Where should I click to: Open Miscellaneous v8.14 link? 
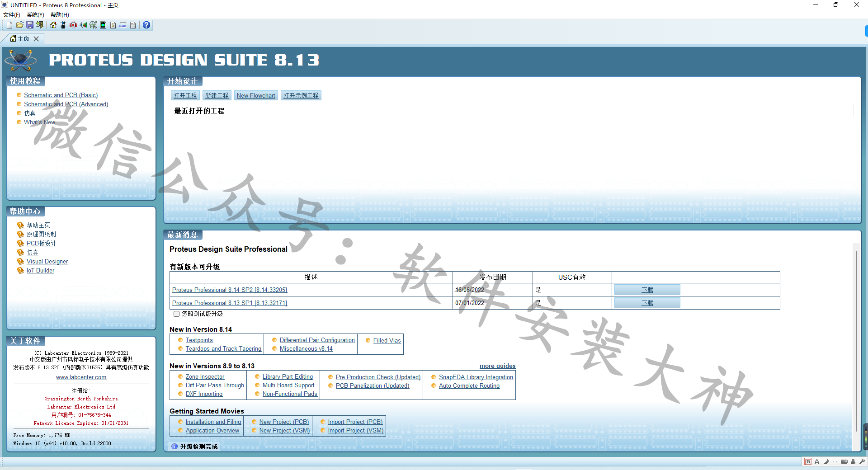click(x=306, y=349)
